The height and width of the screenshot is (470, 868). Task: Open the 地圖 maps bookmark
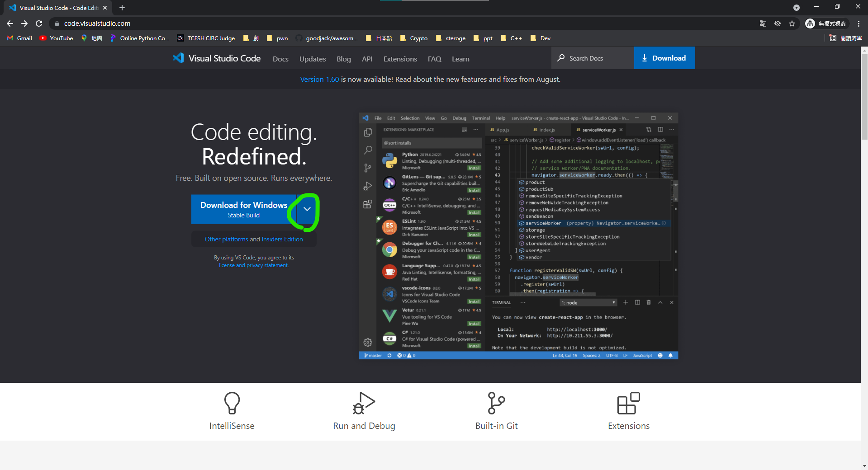point(91,38)
